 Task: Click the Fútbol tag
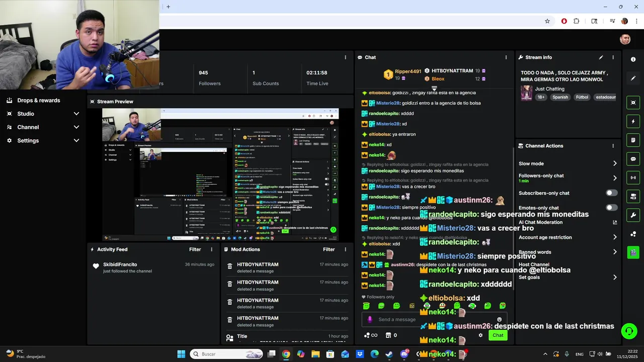pos(582,97)
